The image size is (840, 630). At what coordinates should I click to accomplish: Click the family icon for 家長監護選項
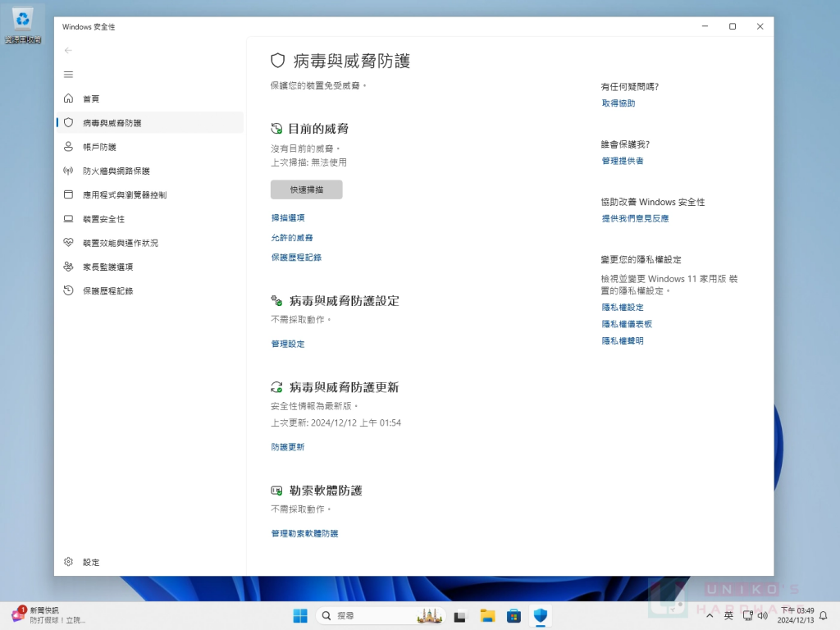pyautogui.click(x=68, y=267)
